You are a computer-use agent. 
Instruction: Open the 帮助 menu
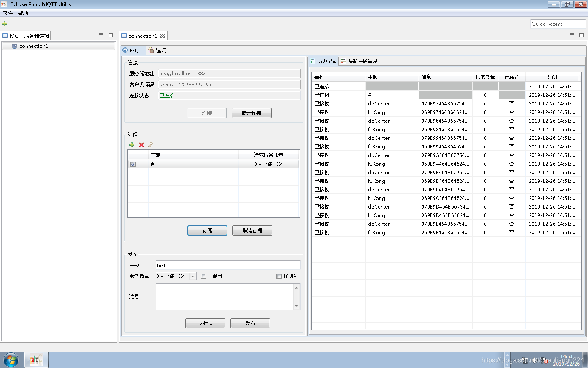23,13
